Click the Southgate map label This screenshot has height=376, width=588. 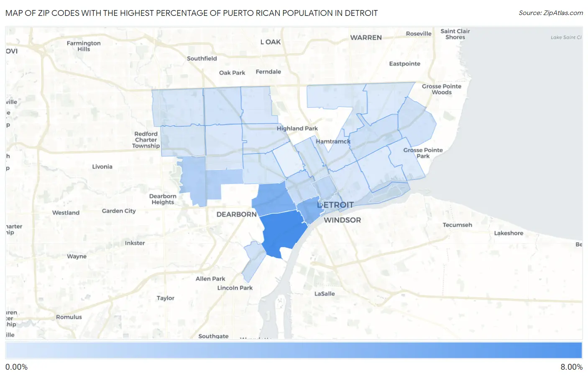(x=213, y=336)
